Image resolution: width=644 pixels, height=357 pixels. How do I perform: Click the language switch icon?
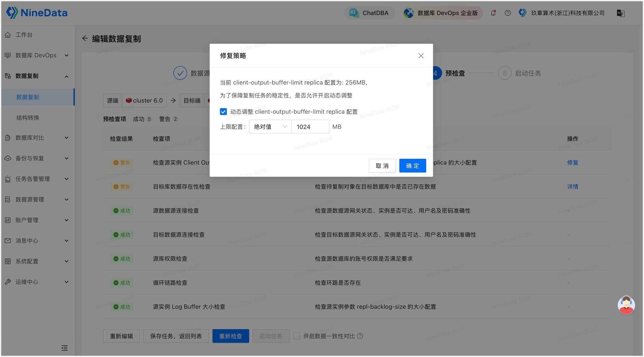pos(621,13)
